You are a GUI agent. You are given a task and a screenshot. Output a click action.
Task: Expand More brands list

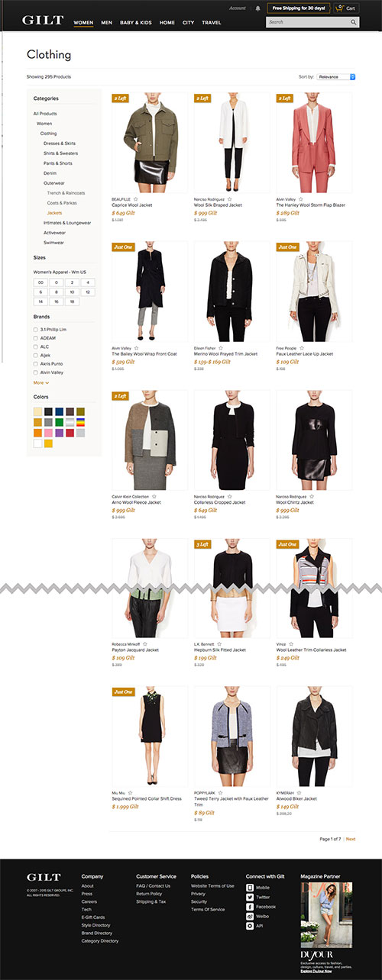pyautogui.click(x=41, y=382)
